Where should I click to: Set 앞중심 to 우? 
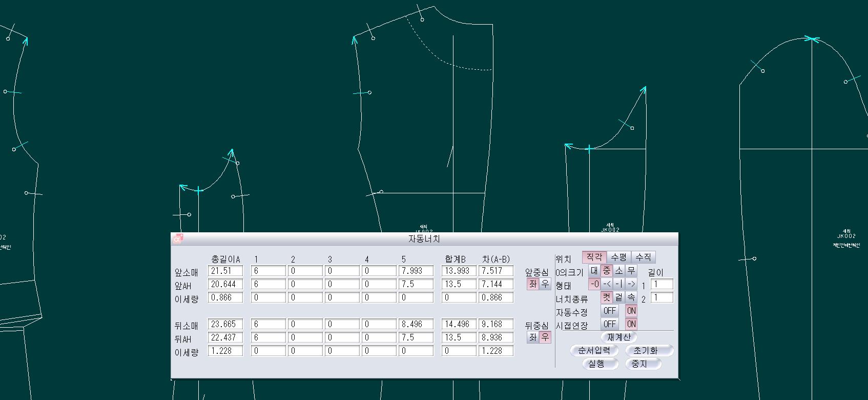point(545,284)
